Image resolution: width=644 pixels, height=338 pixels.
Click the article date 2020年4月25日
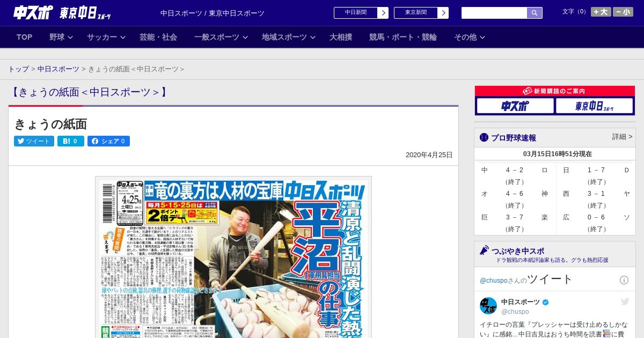coord(429,155)
